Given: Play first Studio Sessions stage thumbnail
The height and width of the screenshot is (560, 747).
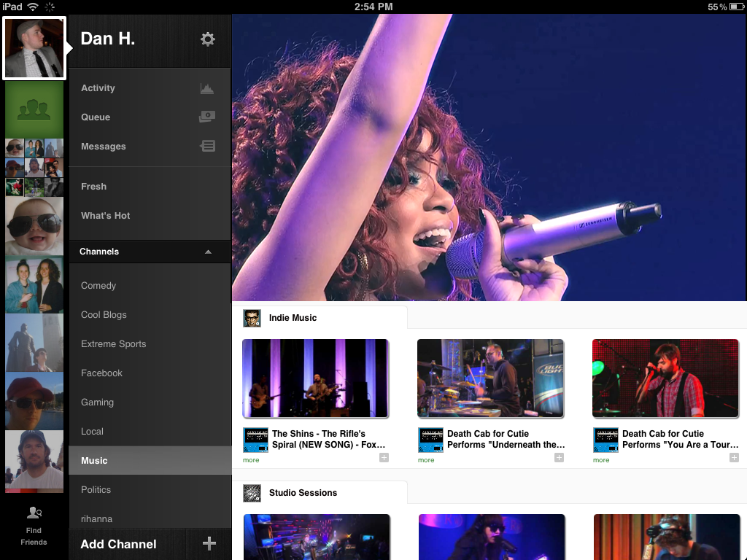Looking at the screenshot, I should pyautogui.click(x=317, y=537).
